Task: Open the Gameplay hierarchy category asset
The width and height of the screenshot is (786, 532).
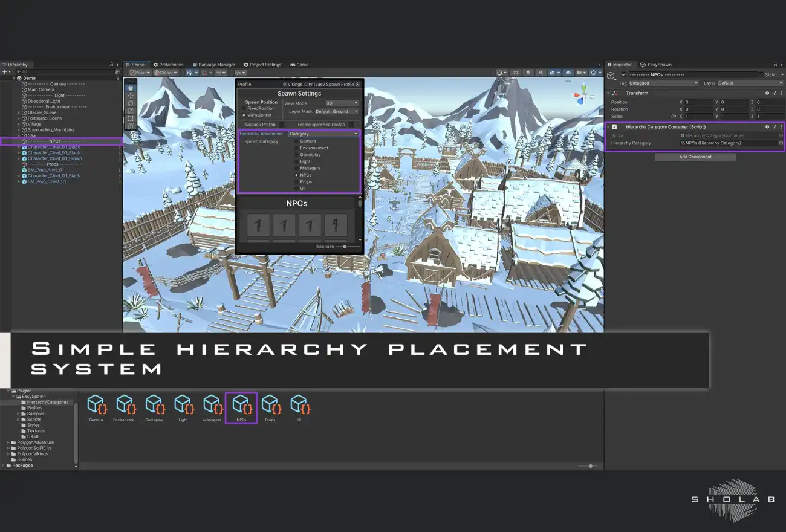Action: point(154,408)
